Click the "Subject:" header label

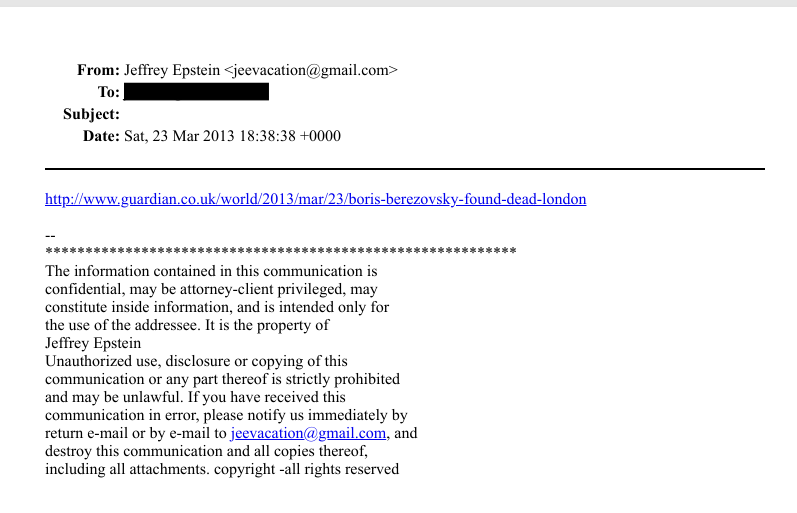tap(91, 114)
